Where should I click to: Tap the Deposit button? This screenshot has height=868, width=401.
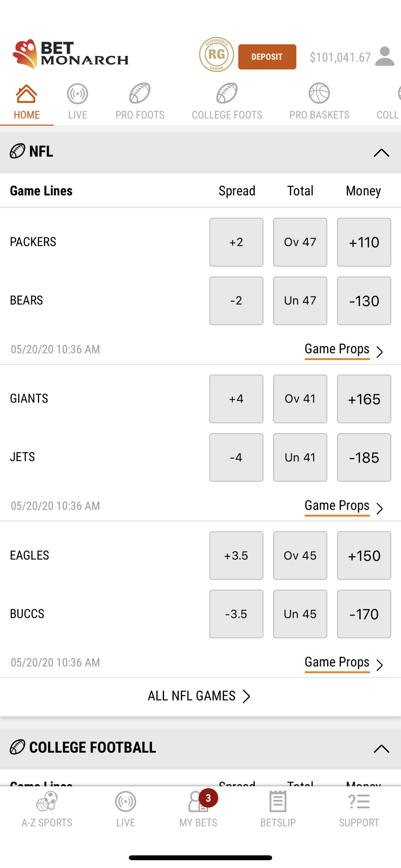(x=267, y=57)
